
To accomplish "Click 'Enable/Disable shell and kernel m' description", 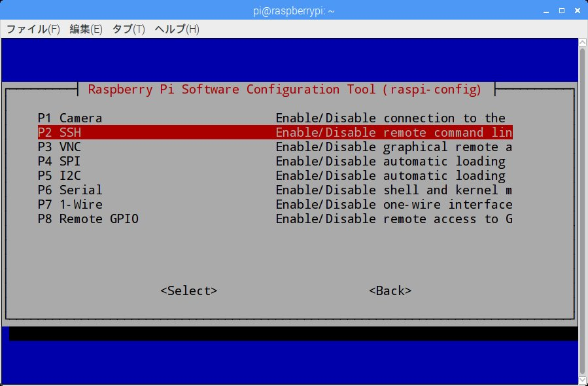I will (394, 190).
